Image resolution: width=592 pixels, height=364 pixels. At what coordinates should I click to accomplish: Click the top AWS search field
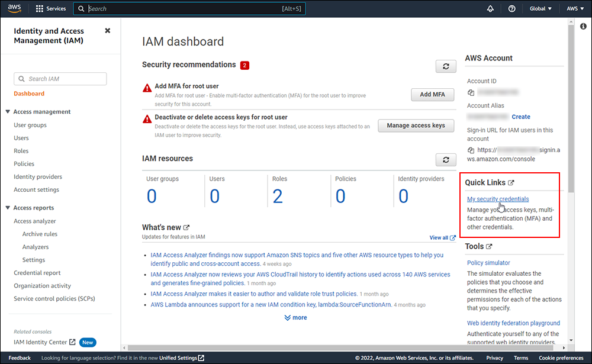[x=189, y=9]
